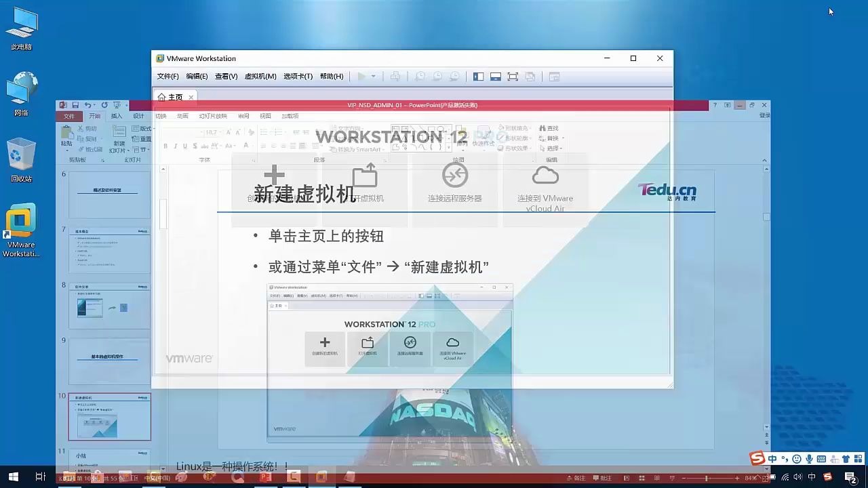Click 重置 reset slide in PowerPoint

(x=141, y=139)
